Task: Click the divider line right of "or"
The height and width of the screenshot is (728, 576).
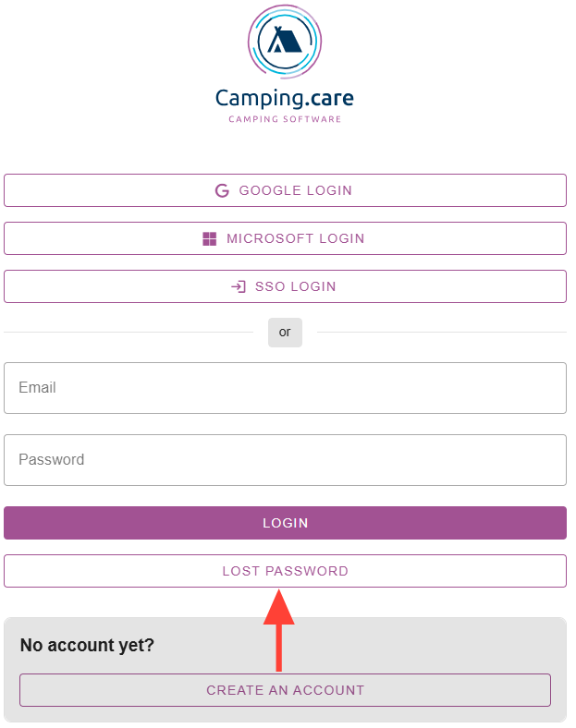Action: (440, 333)
